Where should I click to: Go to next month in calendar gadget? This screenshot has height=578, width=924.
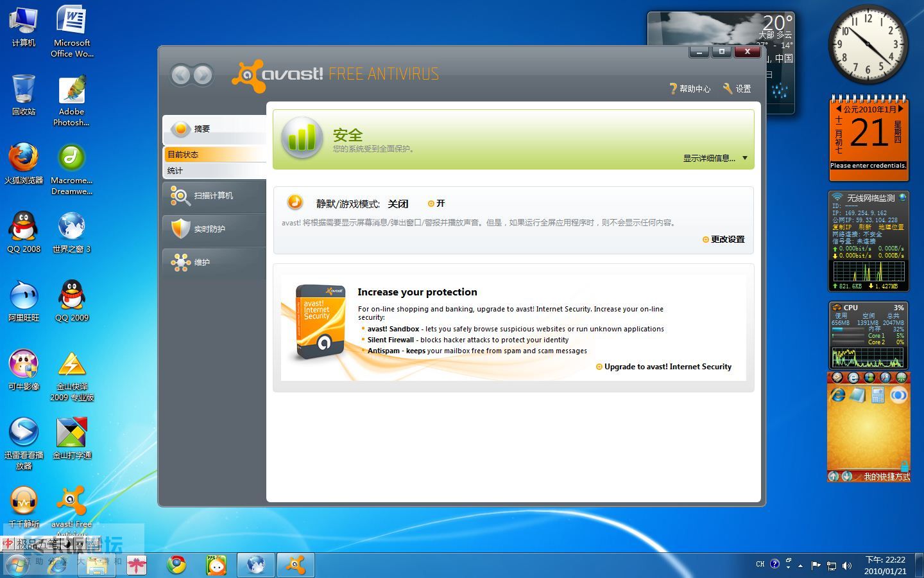pos(900,109)
